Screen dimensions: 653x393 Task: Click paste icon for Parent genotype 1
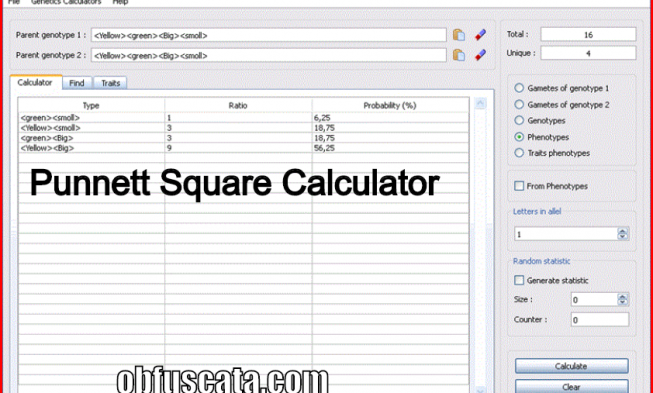pyautogui.click(x=459, y=35)
